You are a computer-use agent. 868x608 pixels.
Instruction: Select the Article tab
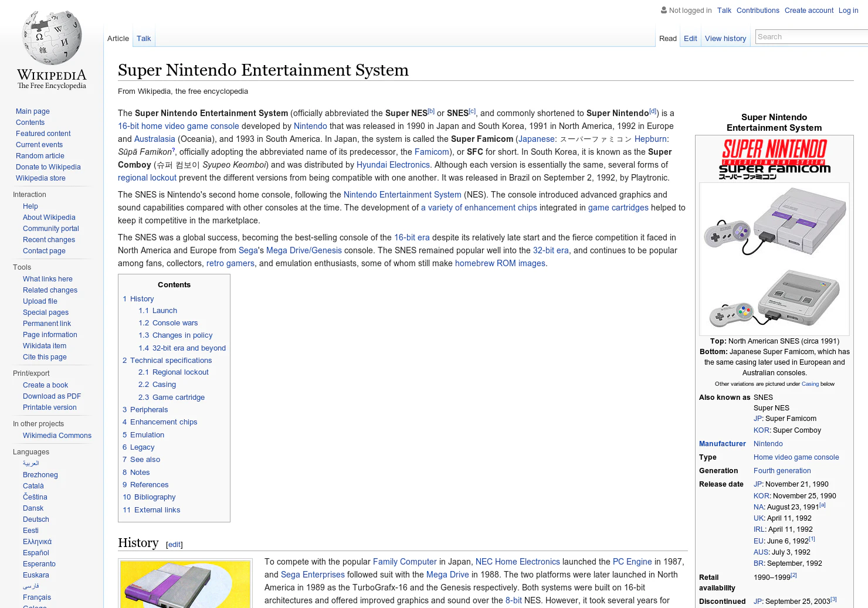[x=118, y=38]
